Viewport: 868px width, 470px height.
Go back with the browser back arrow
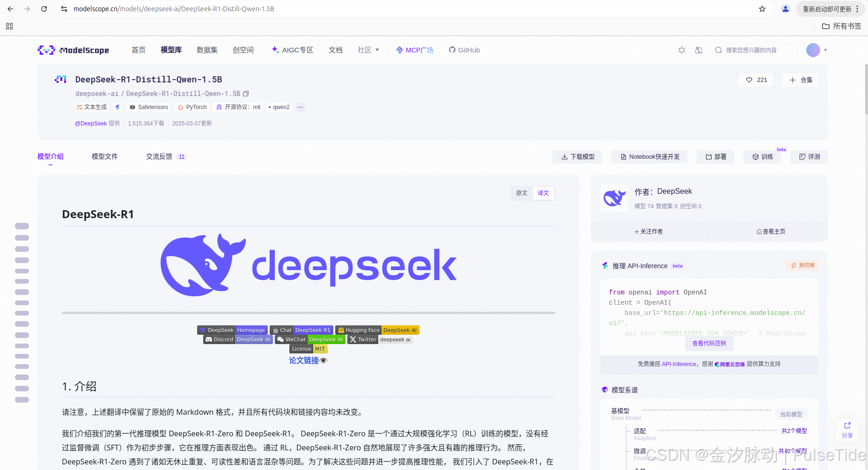[x=10, y=9]
